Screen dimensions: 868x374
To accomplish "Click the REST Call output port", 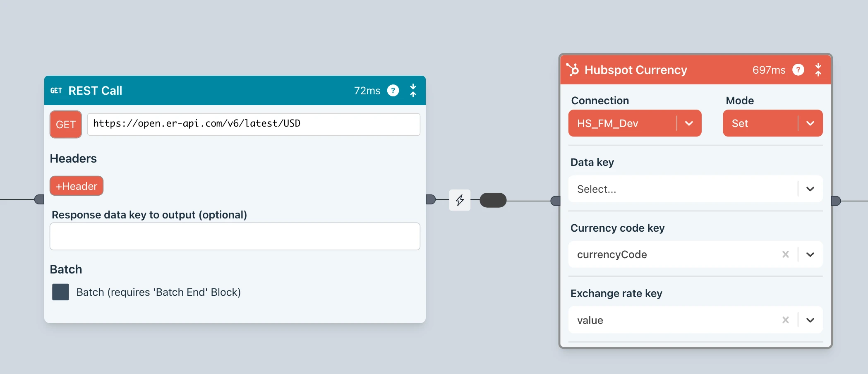I will coord(431,199).
